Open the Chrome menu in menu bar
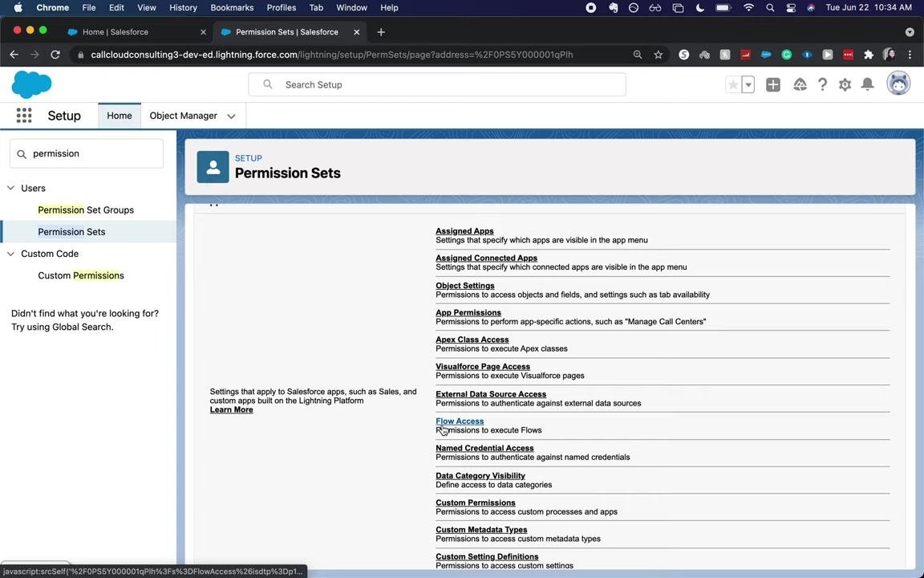924x578 pixels. 52,8
